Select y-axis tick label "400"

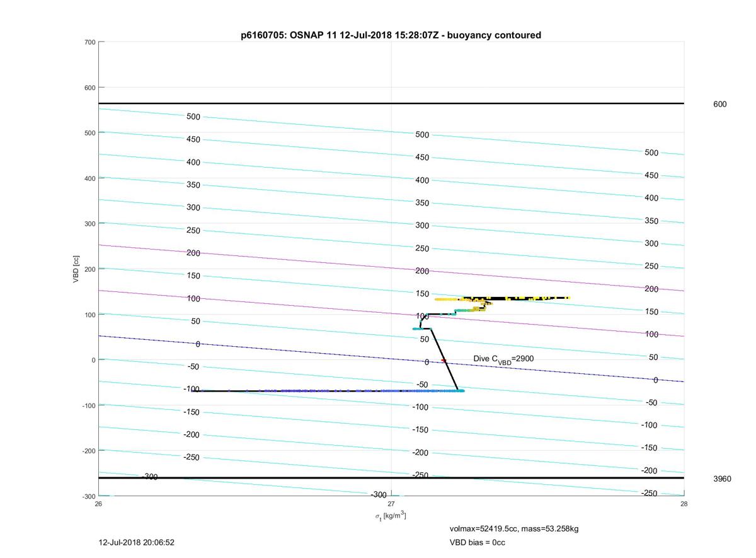(x=89, y=178)
